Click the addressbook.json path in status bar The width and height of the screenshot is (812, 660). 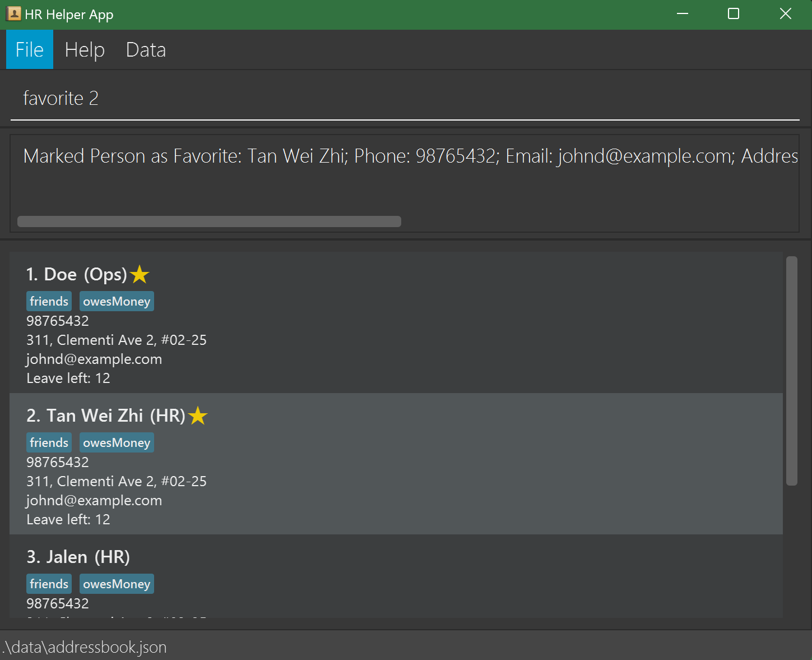tap(85, 647)
